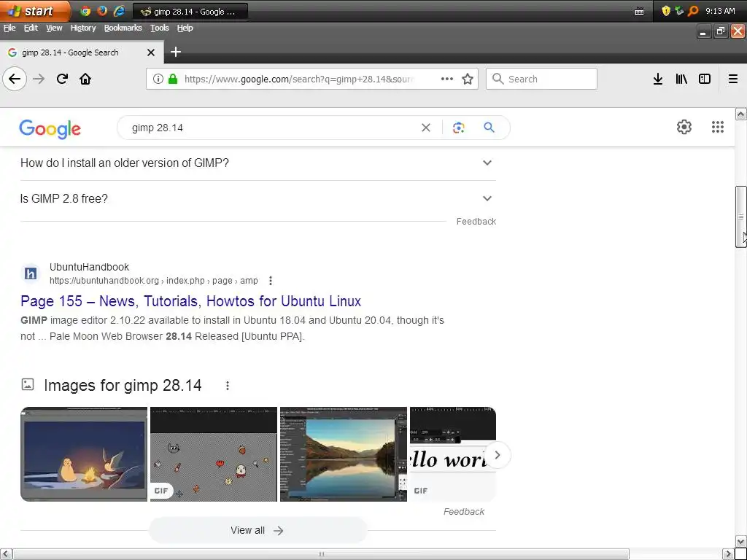The height and width of the screenshot is (560, 747).
Task: Click the vertical scrollbar up arrow
Action: [741, 114]
